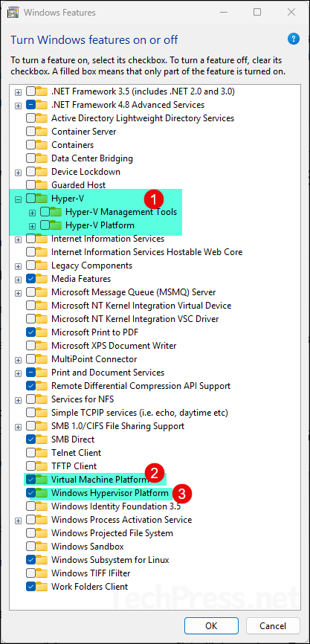Screen dimensions: 310x644
Task: Expand .NET Framework 3.5 node
Action: pos(18,92)
